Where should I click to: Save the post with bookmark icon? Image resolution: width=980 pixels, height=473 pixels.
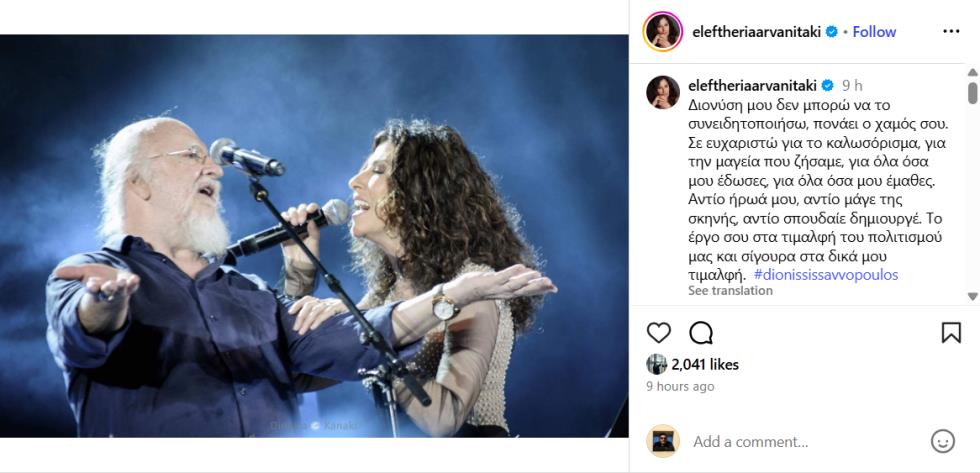coord(951,333)
